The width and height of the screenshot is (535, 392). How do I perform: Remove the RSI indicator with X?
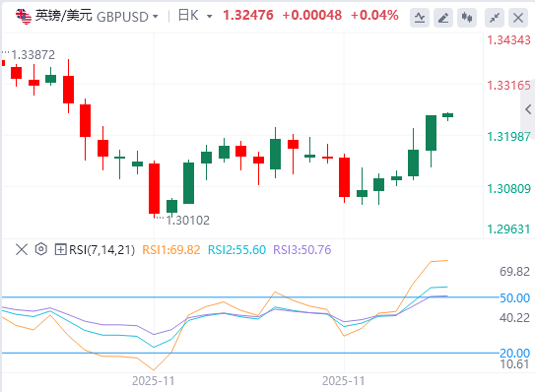(22, 250)
